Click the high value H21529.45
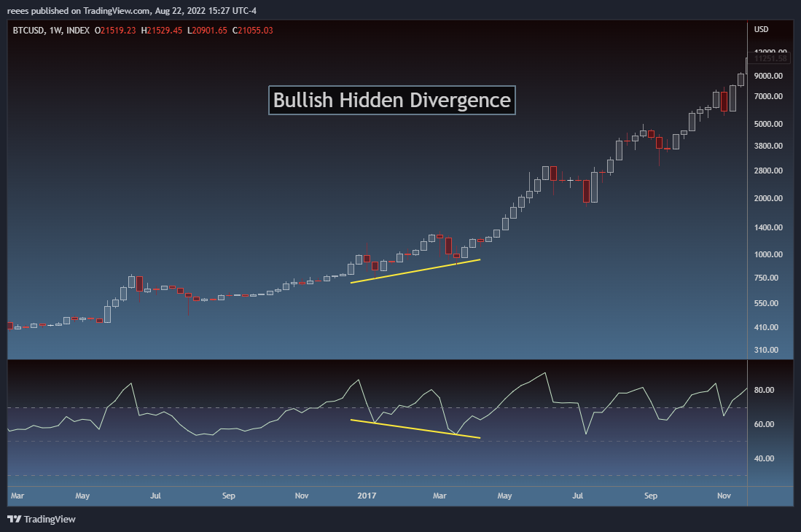 [161, 31]
